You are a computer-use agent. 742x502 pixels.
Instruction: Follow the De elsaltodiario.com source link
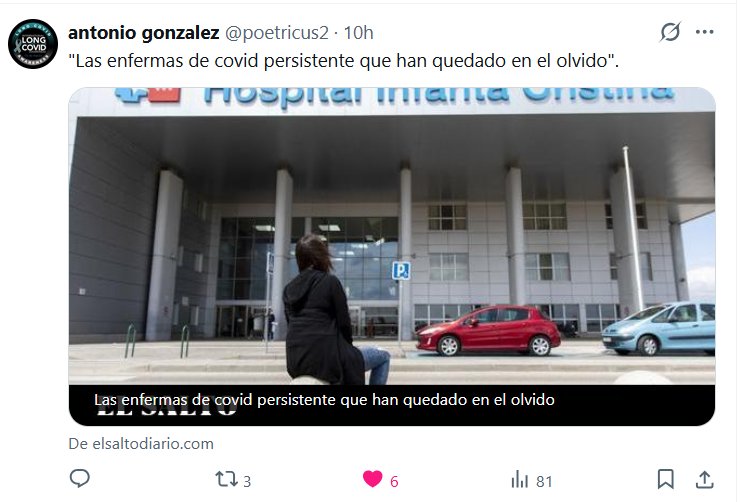(141, 444)
